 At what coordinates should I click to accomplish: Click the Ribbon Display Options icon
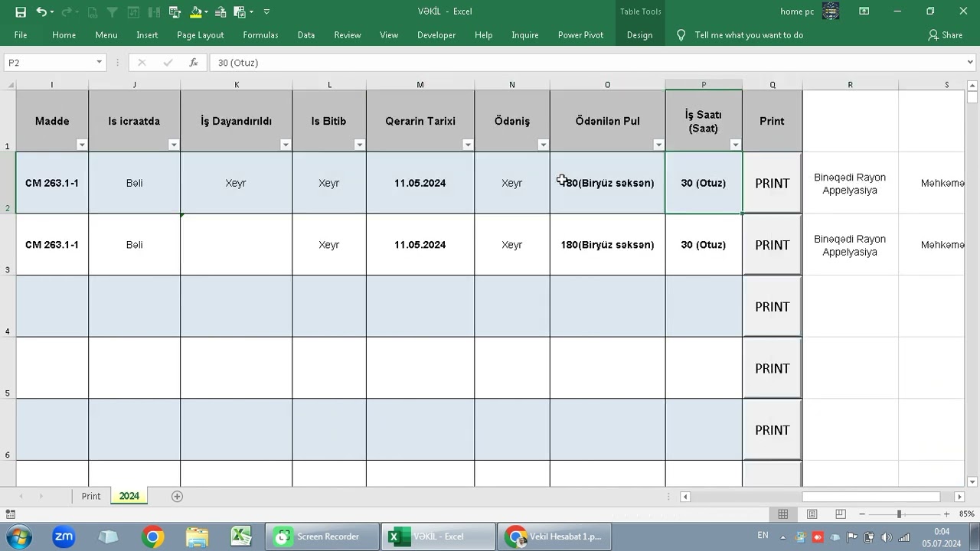pos(864,11)
